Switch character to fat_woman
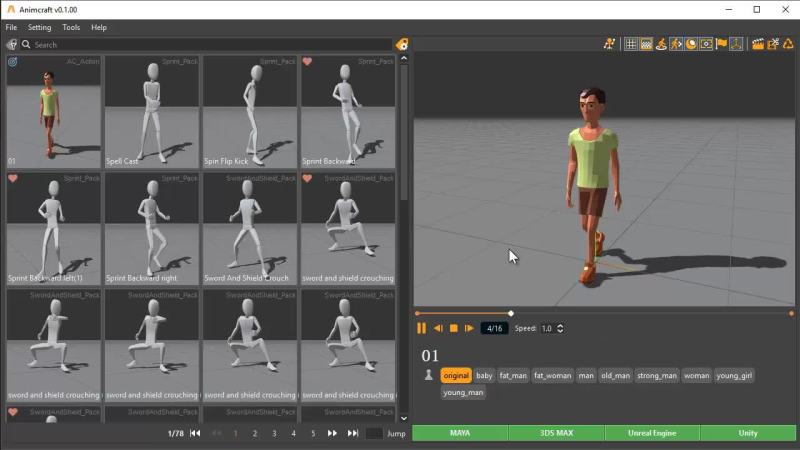 click(553, 376)
